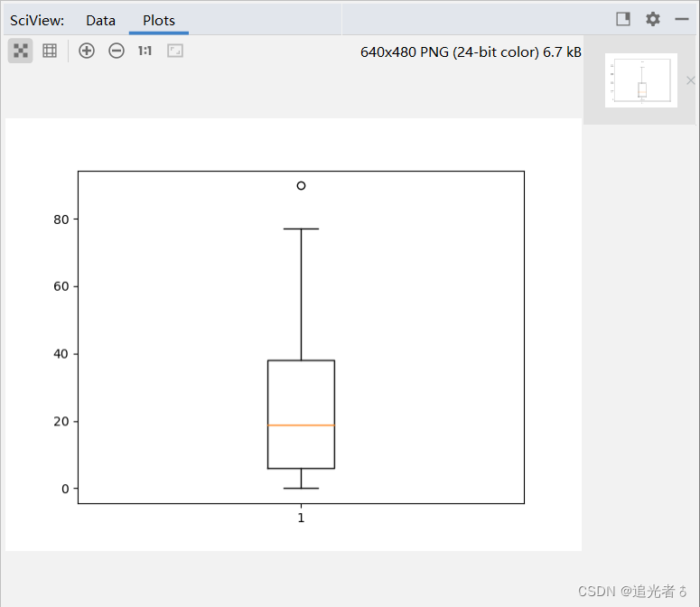
Task: Zoom out of the plot image
Action: click(x=117, y=51)
